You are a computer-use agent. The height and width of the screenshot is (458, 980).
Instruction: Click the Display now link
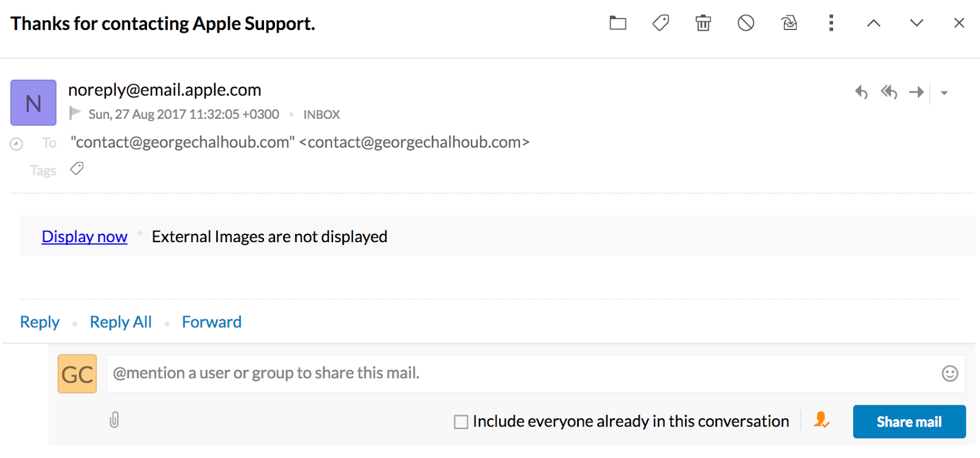point(85,237)
